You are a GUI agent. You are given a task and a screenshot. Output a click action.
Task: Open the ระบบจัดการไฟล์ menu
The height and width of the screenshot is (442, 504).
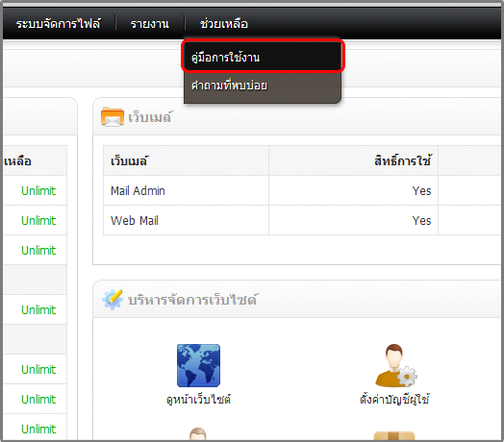(x=58, y=24)
